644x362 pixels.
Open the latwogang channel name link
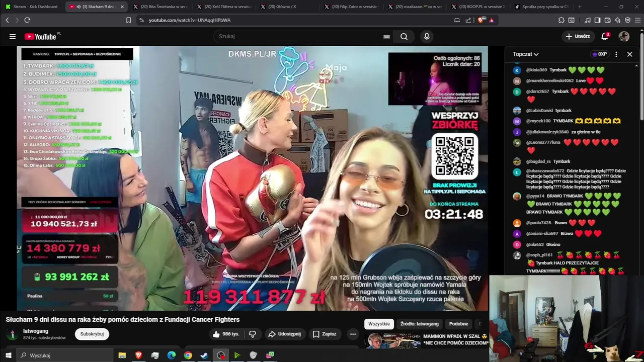(x=36, y=331)
